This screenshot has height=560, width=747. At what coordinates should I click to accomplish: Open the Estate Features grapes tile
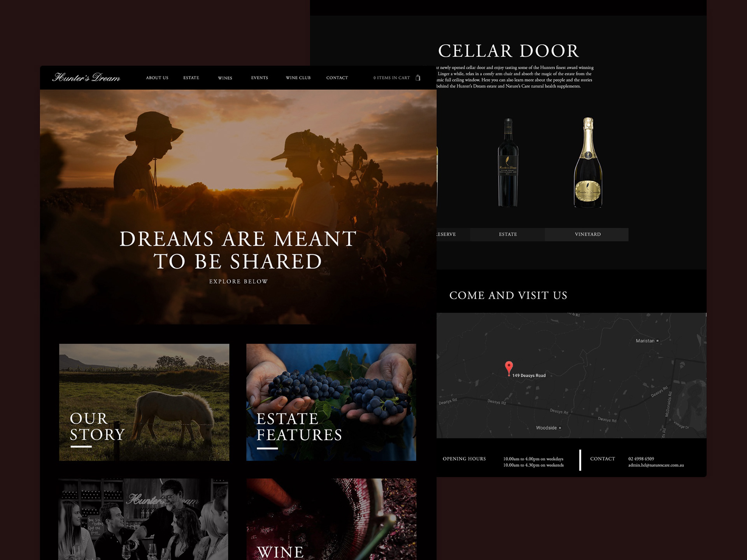[331, 402]
